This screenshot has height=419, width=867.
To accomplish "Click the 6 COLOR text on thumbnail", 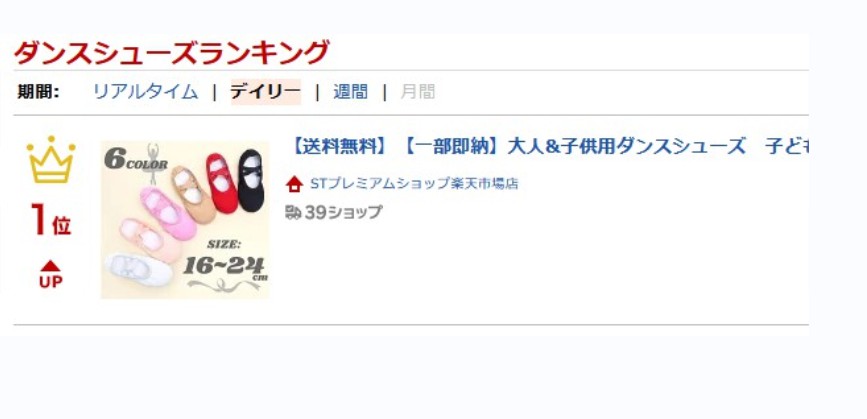I will pos(135,159).
